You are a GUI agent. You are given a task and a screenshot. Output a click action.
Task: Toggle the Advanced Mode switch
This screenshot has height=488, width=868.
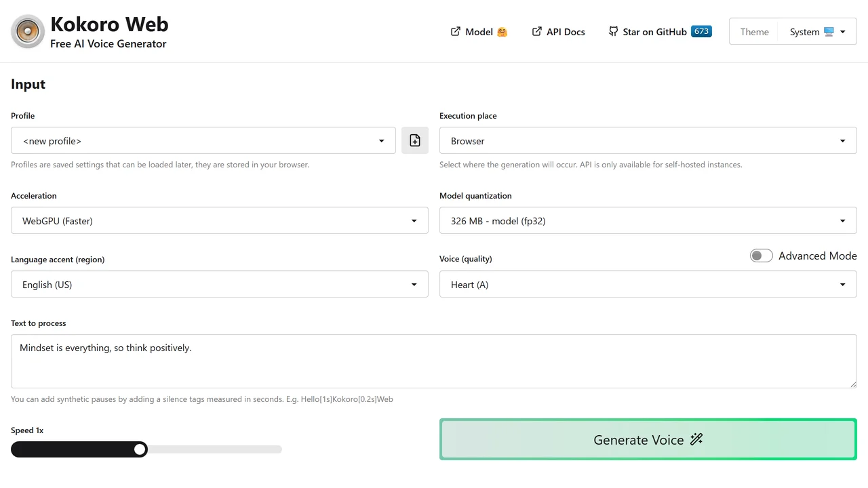[761, 256]
